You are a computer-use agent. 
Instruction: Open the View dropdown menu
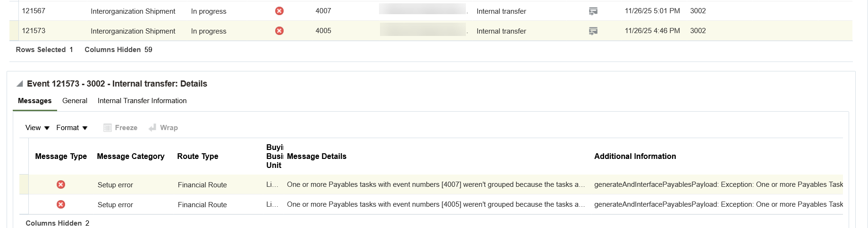[x=37, y=128]
